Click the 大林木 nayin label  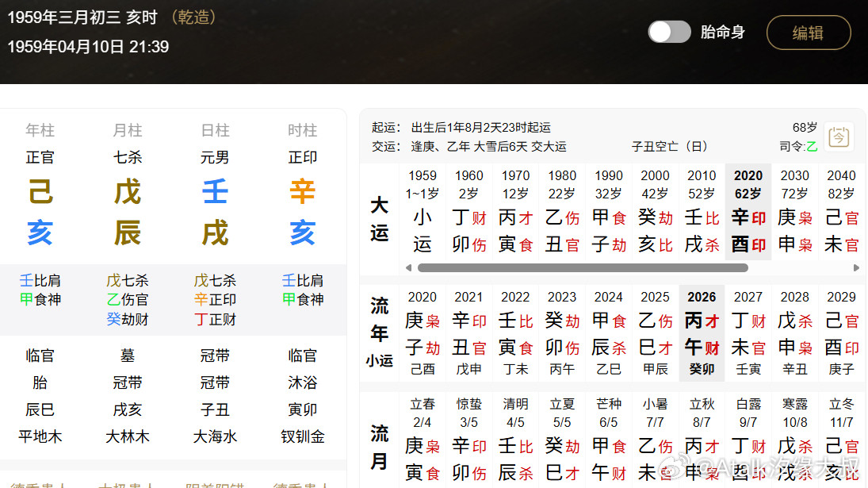128,436
